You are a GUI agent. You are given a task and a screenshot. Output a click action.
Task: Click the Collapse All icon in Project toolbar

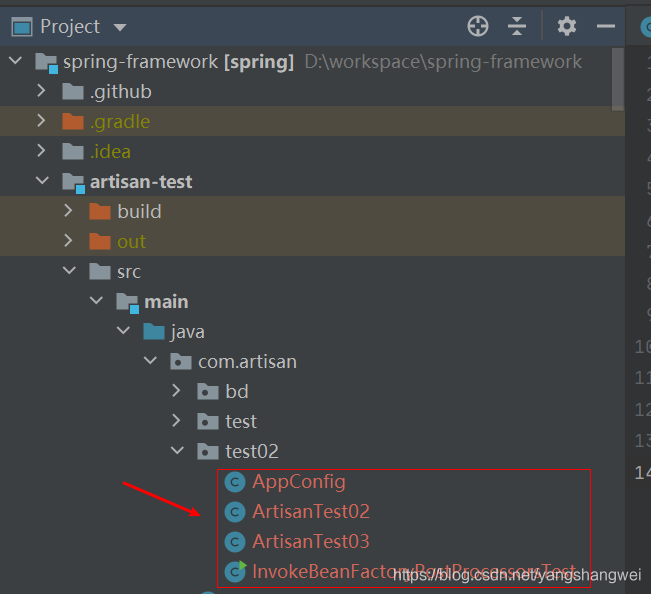(x=517, y=26)
